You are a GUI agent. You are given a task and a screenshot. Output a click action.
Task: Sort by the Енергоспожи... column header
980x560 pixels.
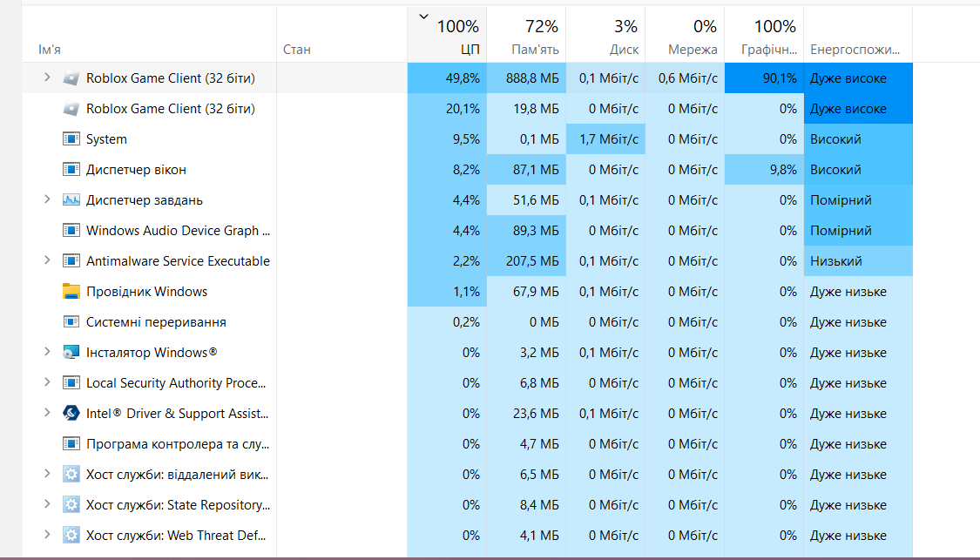coord(858,35)
